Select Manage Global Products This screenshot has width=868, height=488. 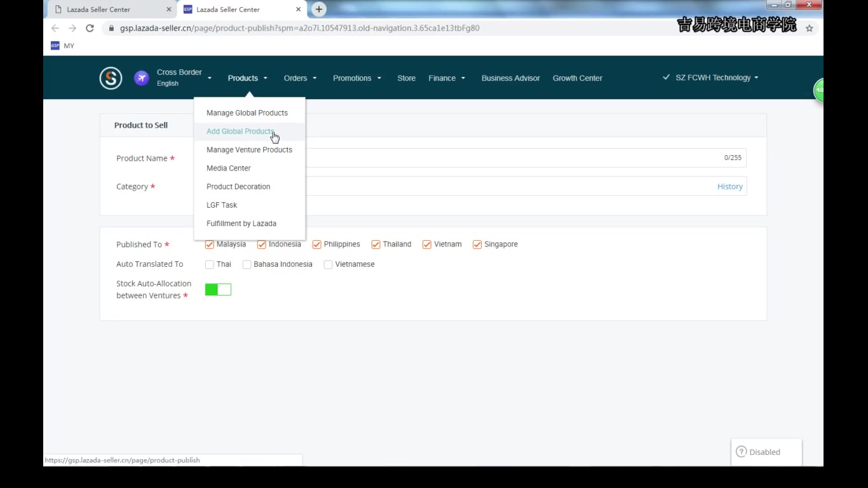coord(250,113)
